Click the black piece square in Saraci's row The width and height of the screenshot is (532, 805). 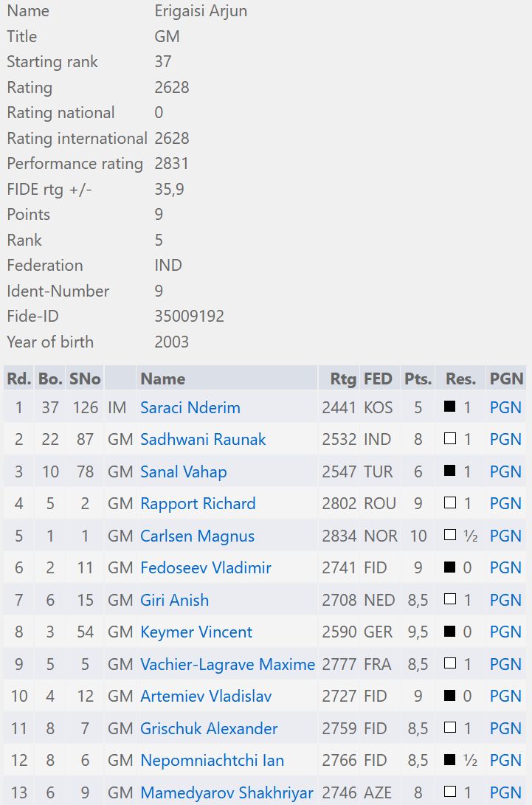449,407
